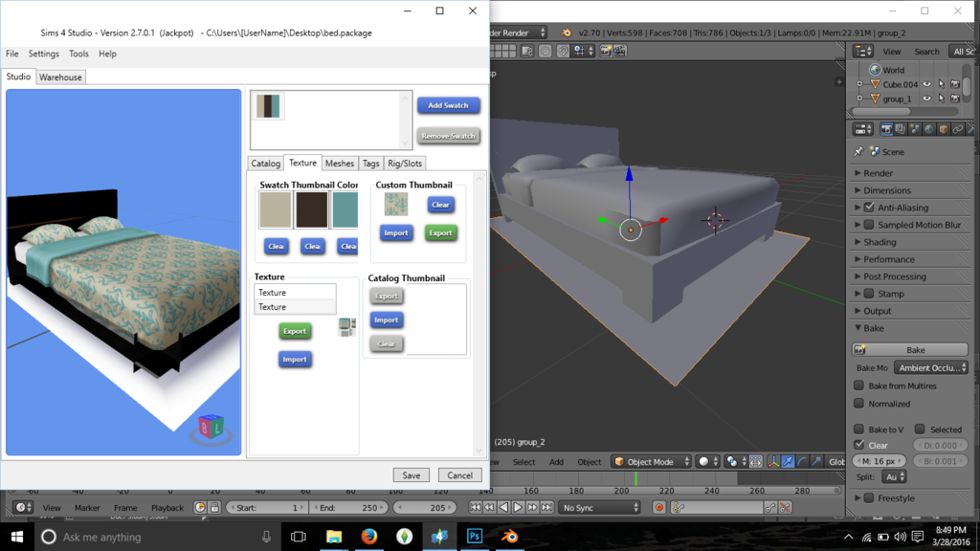The image size is (980, 551).
Task: Click the Sims 4 plumbob taskbar icon
Action: [405, 536]
